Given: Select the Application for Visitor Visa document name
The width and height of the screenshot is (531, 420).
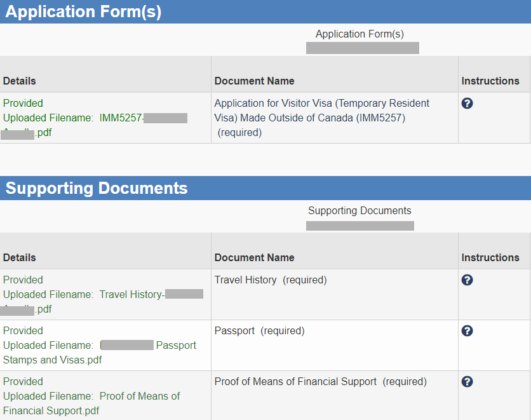Looking at the screenshot, I should tap(321, 111).
